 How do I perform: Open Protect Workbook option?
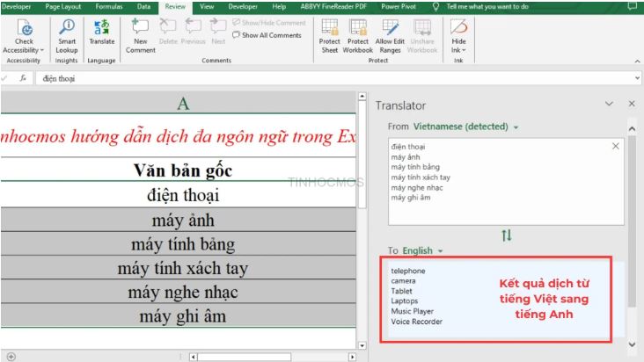[358, 36]
